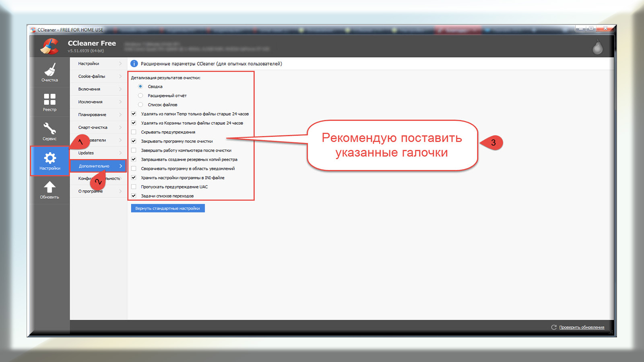The height and width of the screenshot is (362, 644).
Task: Minimize the CCleaner window
Action: point(580,29)
